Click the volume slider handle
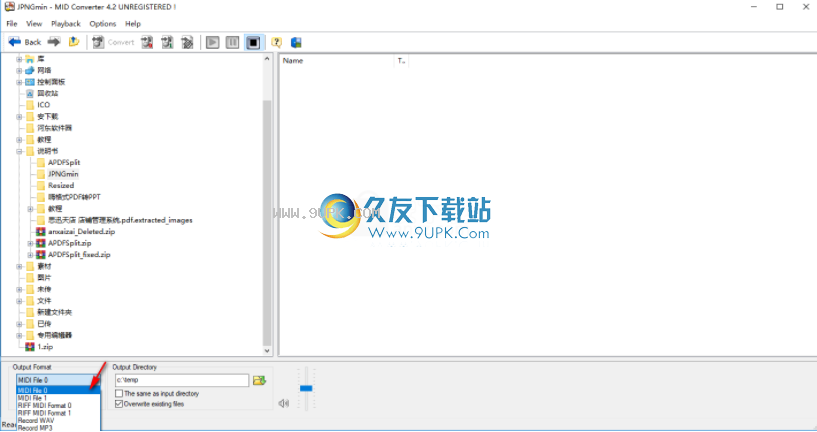The width and height of the screenshot is (817, 432). click(x=306, y=388)
